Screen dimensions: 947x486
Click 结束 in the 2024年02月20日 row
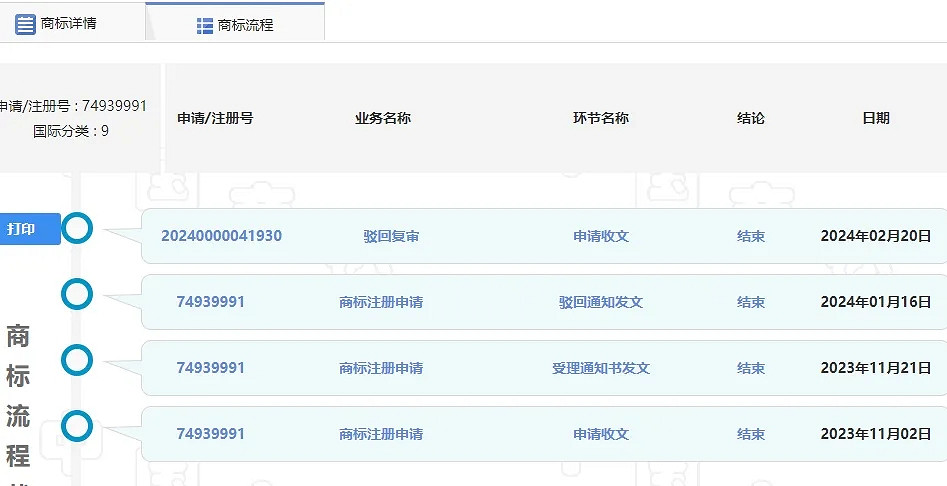751,237
